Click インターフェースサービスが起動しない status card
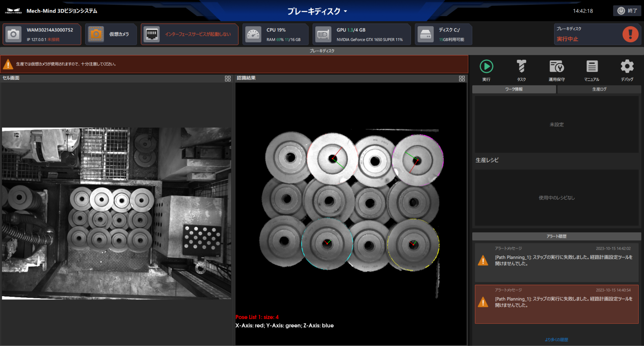 pyautogui.click(x=190, y=34)
